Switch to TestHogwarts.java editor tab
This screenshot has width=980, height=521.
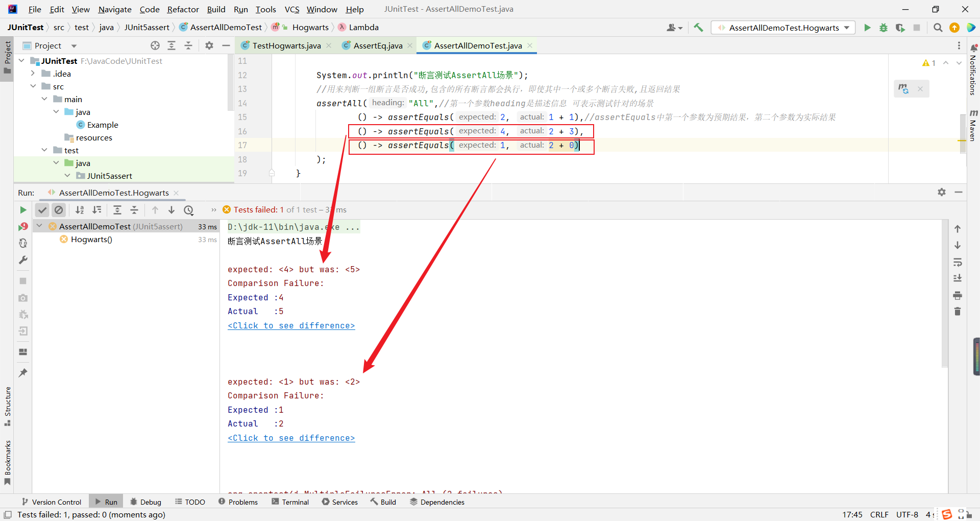point(286,45)
